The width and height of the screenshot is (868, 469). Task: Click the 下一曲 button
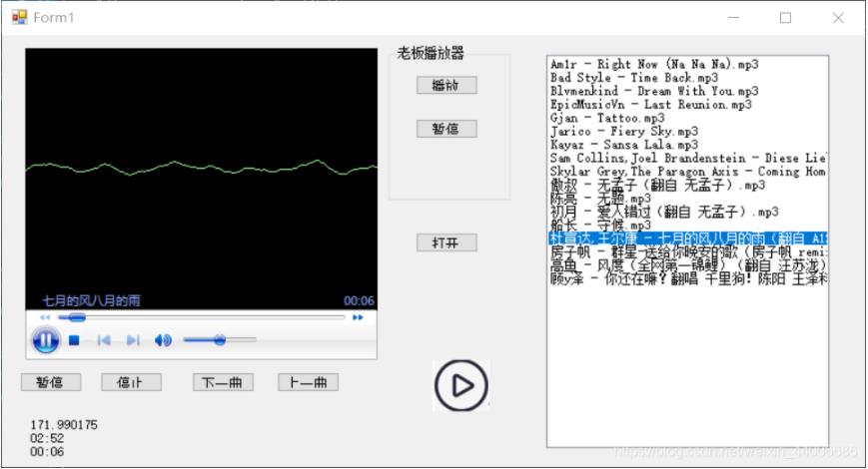point(223,382)
